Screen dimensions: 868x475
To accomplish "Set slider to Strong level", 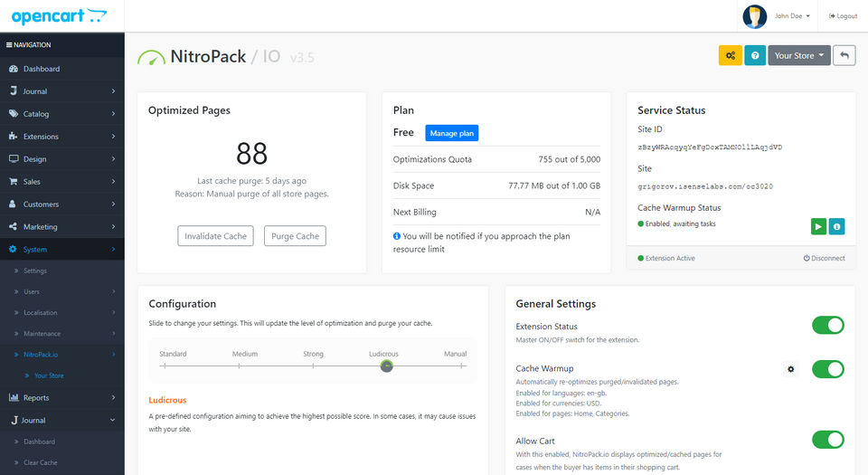I will tap(313, 366).
